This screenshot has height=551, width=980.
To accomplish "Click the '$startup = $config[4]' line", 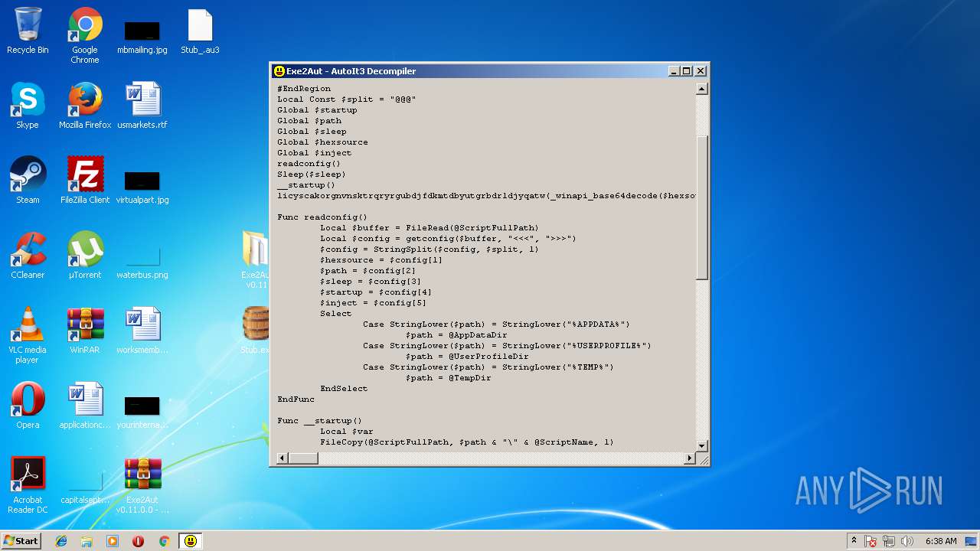I will tap(376, 292).
